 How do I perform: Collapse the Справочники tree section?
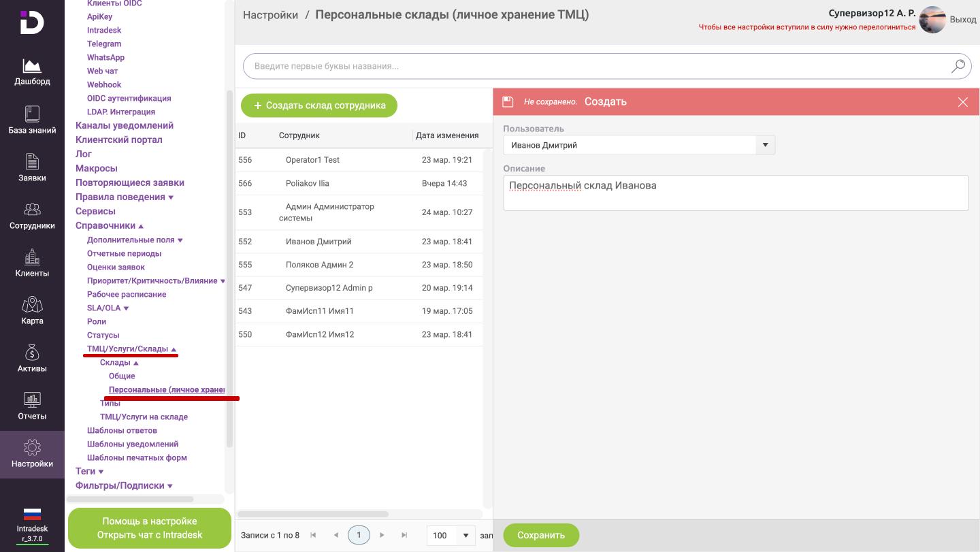click(141, 226)
